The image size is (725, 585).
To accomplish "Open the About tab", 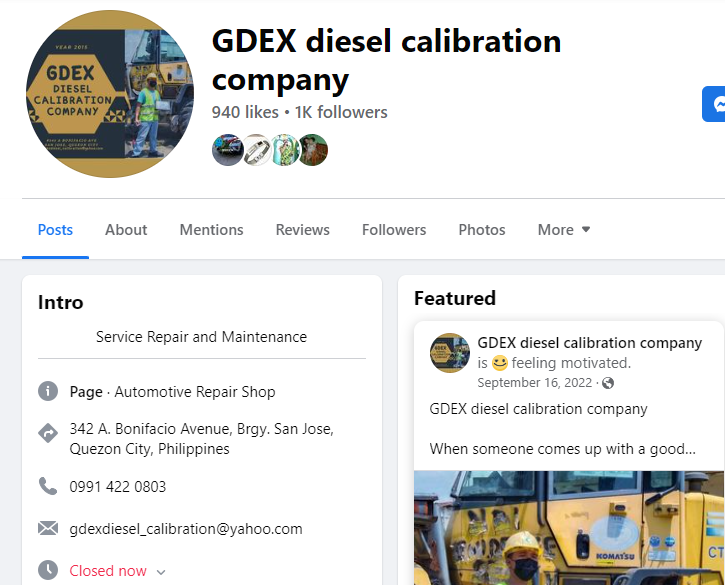I will click(126, 230).
